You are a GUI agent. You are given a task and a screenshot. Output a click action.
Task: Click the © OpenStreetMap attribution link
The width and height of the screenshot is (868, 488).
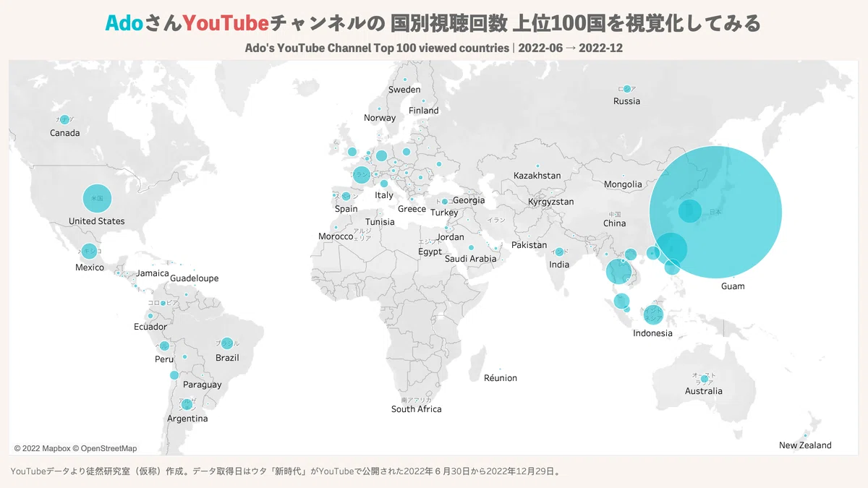[103, 448]
